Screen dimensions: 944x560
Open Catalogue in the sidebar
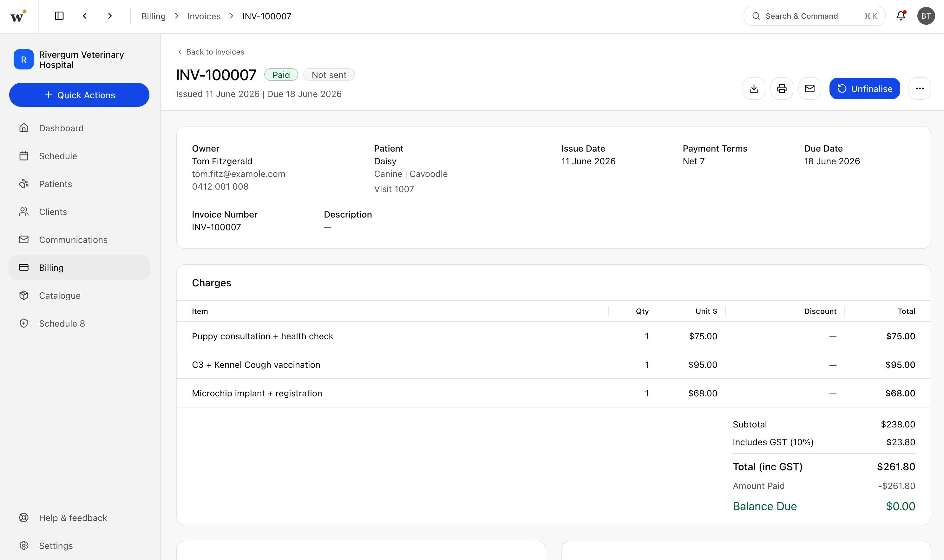tap(79, 296)
